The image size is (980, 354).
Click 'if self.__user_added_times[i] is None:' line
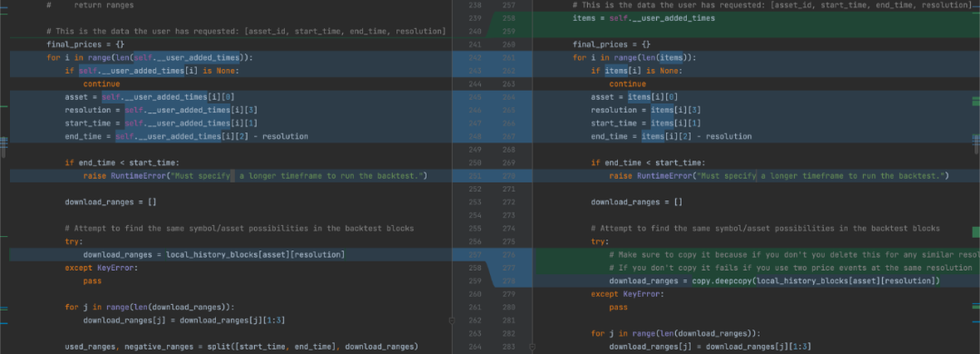[x=152, y=71]
